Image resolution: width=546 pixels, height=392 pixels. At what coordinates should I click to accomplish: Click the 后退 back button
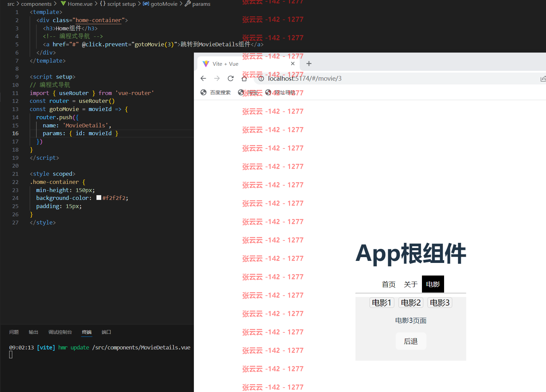pyautogui.click(x=411, y=341)
